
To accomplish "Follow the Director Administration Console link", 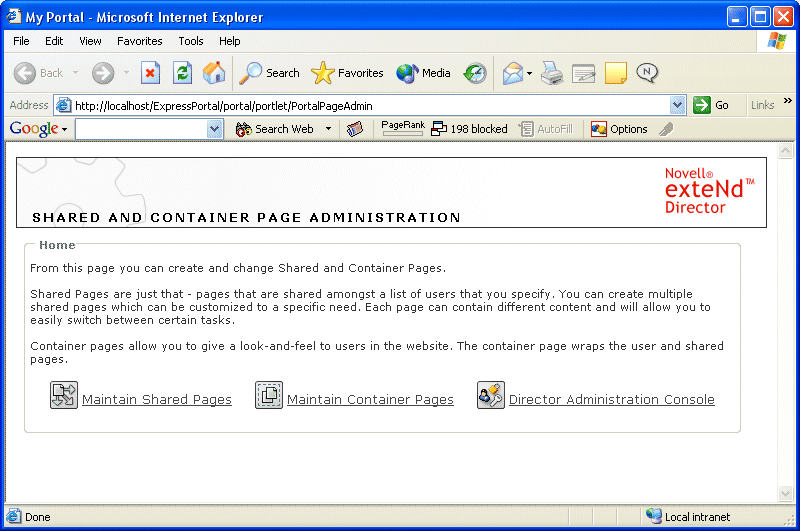I will (x=612, y=399).
